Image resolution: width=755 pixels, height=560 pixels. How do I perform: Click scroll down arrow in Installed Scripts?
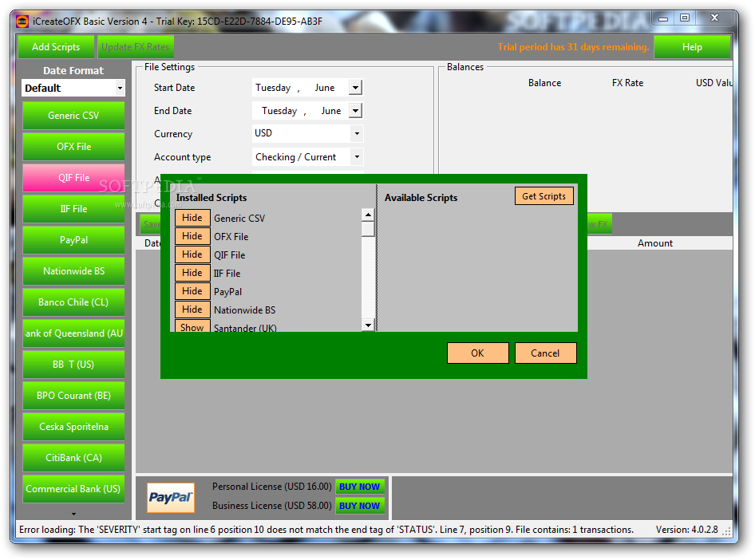pos(368,325)
